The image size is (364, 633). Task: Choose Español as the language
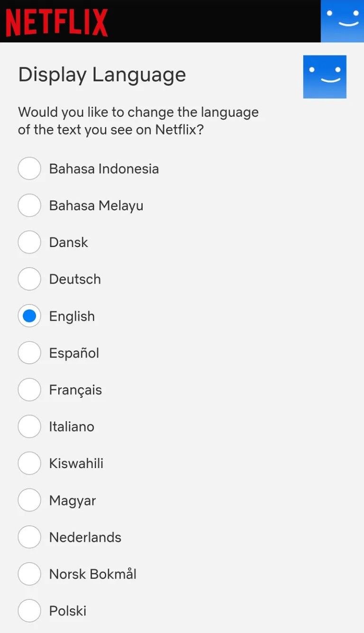(29, 353)
